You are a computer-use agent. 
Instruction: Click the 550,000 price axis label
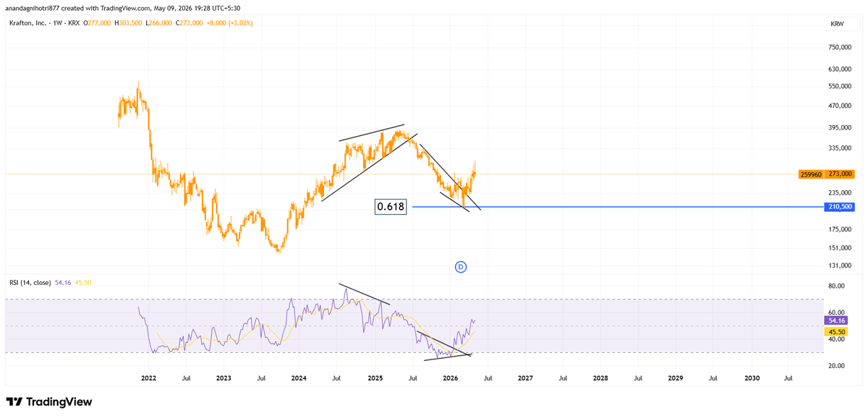[x=840, y=87]
